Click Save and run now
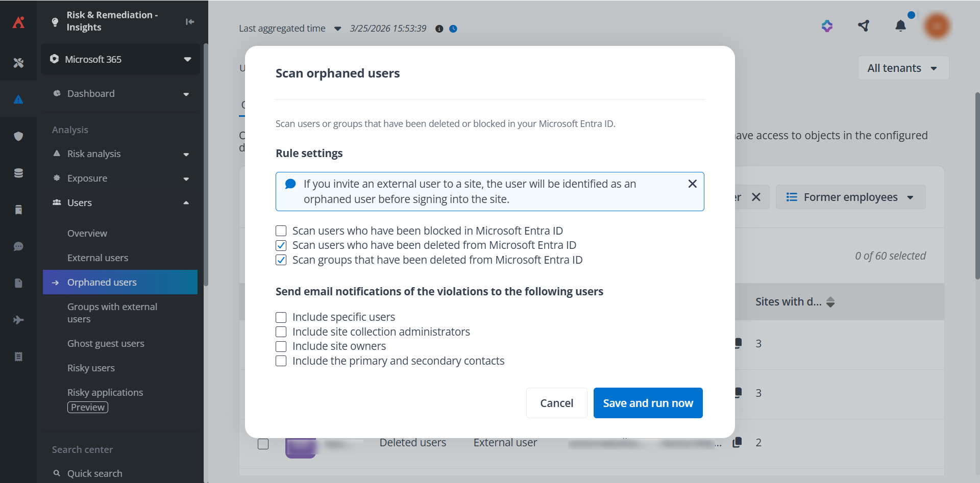 click(648, 403)
